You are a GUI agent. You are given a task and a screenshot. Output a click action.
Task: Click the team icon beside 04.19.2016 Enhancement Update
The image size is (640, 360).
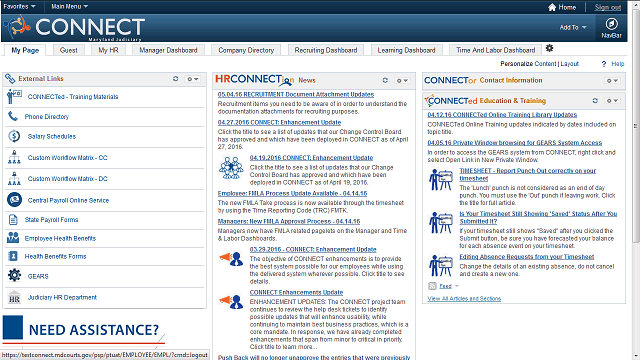(231, 168)
